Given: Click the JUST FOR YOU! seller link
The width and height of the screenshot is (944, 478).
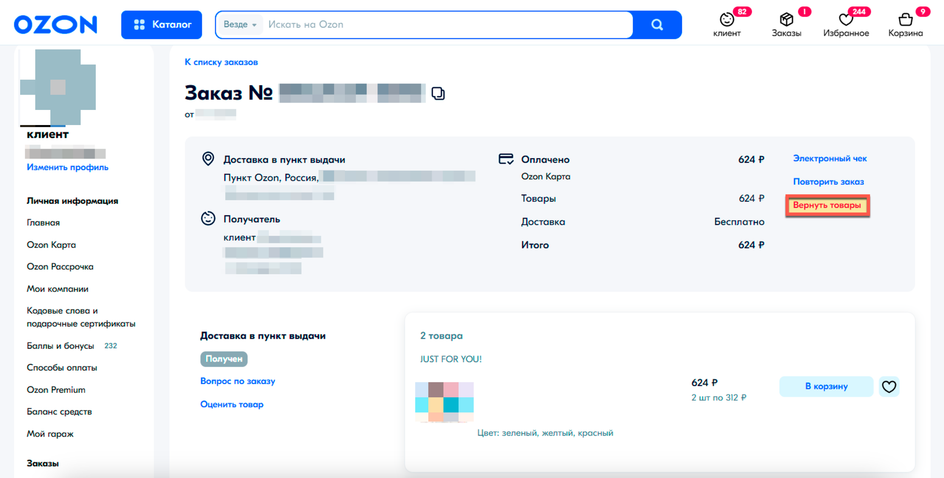Looking at the screenshot, I should [451, 359].
